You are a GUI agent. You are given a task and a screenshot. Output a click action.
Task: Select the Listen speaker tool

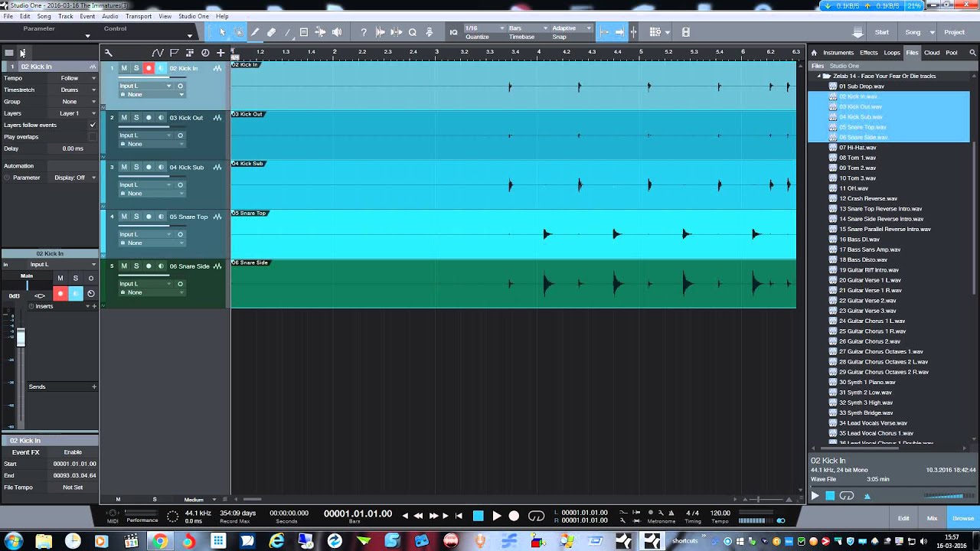coord(337,32)
